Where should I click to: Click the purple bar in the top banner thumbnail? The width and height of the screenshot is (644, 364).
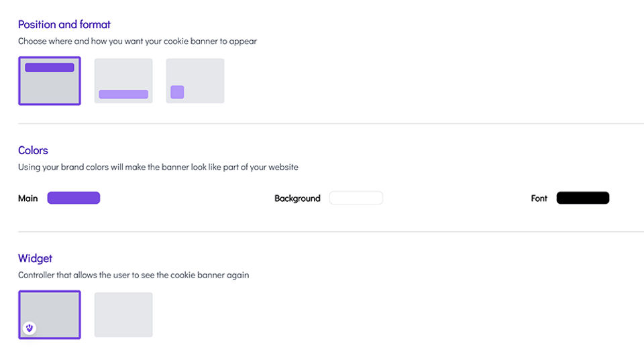tap(50, 68)
